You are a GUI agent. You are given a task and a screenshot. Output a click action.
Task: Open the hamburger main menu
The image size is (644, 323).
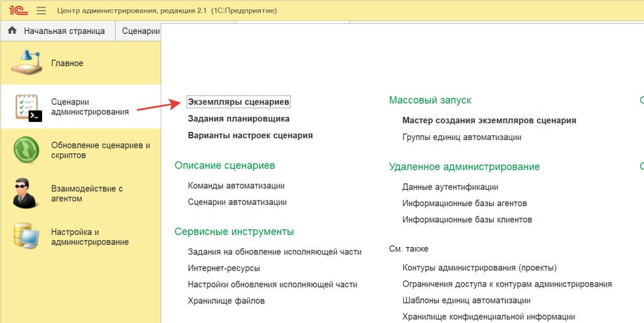[42, 11]
